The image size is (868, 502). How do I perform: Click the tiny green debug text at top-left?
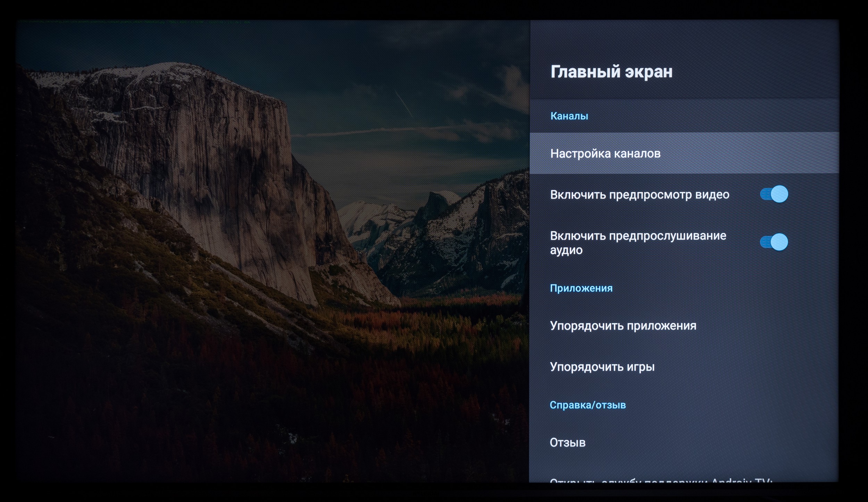coord(132,22)
